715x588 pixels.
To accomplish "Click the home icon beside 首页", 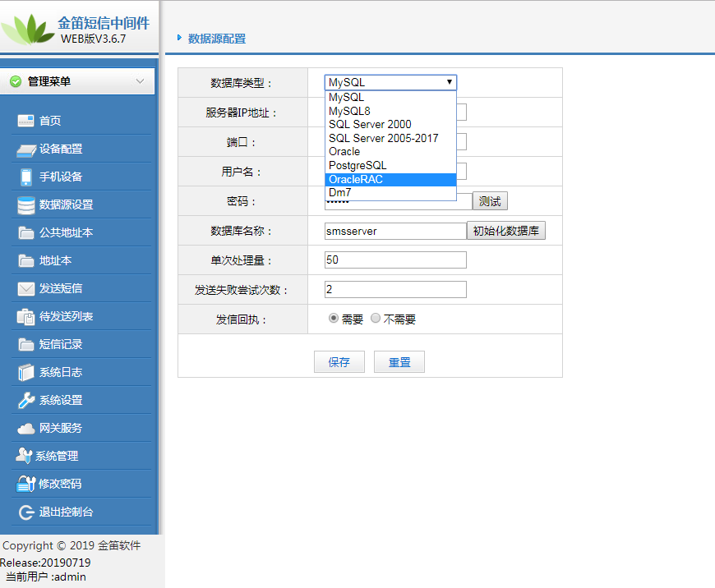I will tap(25, 121).
